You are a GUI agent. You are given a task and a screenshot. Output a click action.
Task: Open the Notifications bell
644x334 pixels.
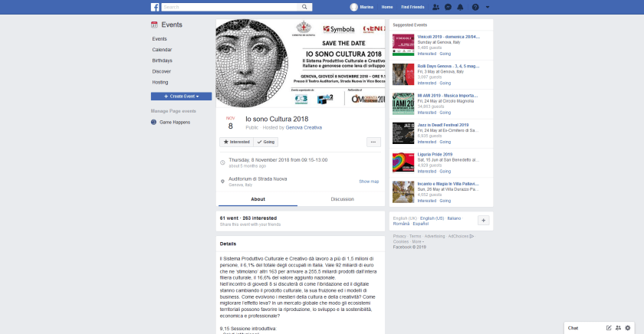[x=459, y=7]
